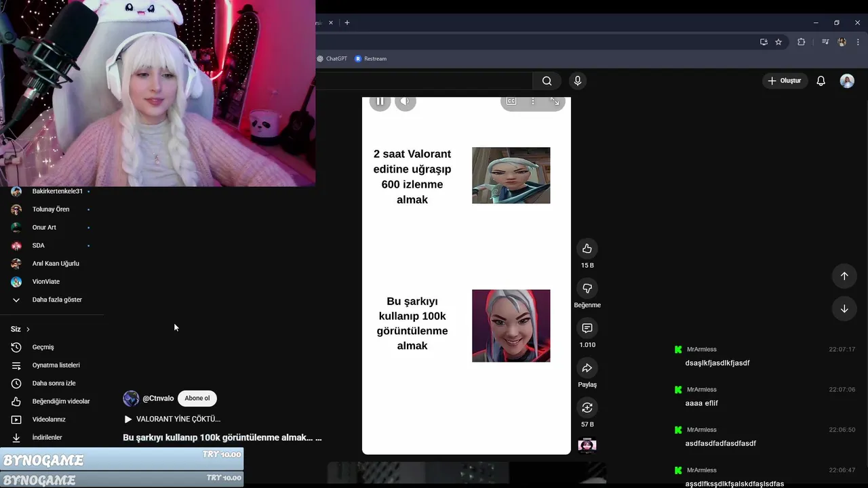This screenshot has height=488, width=868.
Task: Dislike the Short (Beğenme)
Action: [x=587, y=289]
